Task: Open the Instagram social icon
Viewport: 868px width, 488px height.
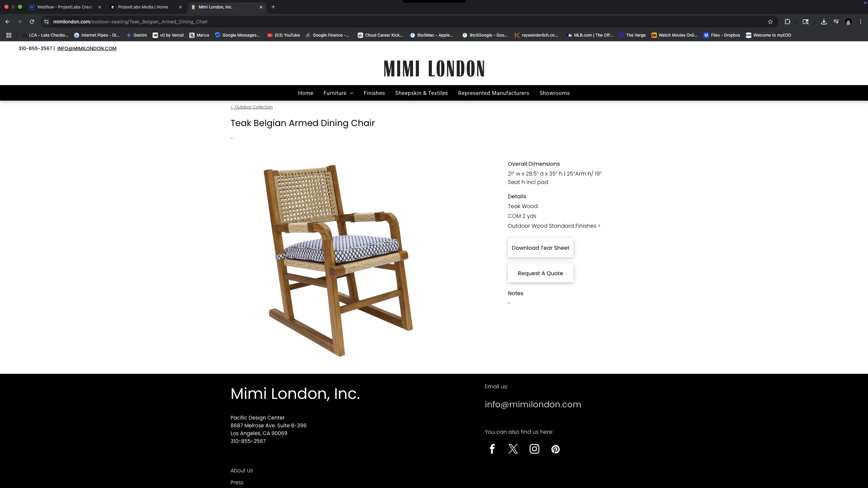Action: [x=534, y=449]
